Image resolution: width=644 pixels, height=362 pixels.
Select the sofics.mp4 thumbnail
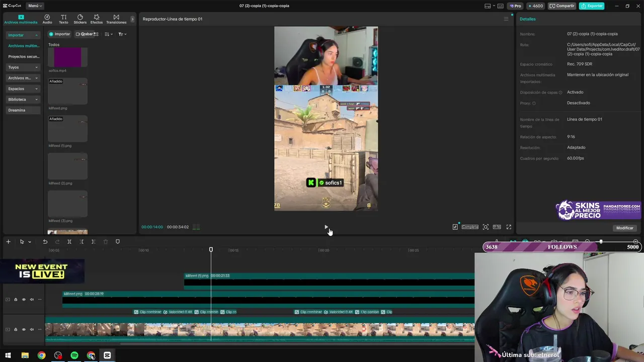click(67, 57)
